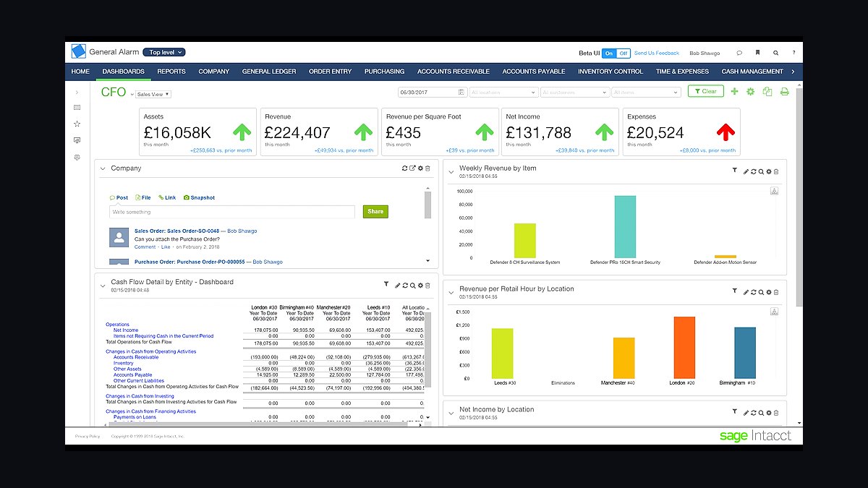868x488 pixels.
Task: Click the orange London #20 bar
Action: (684, 348)
